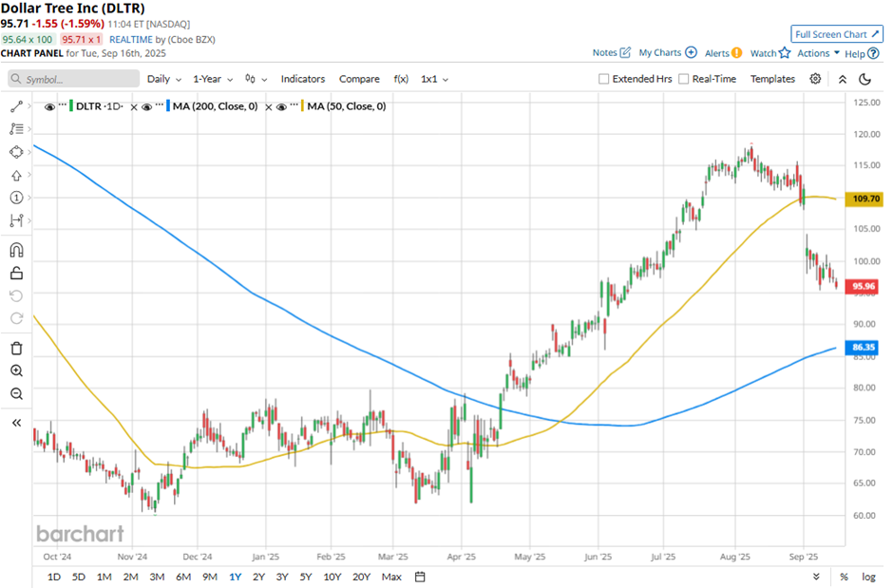Image resolution: width=893 pixels, height=588 pixels.
Task: Add to watchlist with star icon
Action: (785, 53)
